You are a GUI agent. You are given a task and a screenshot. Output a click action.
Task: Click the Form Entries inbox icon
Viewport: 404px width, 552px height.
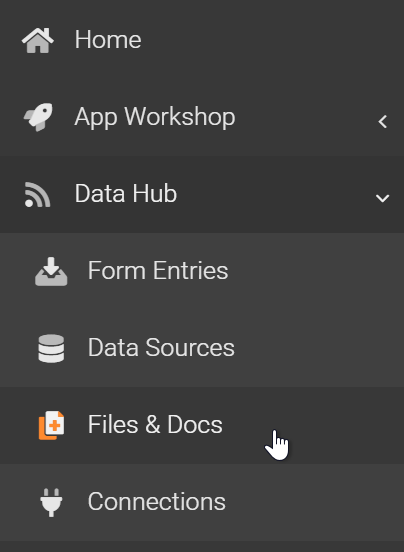tap(51, 271)
